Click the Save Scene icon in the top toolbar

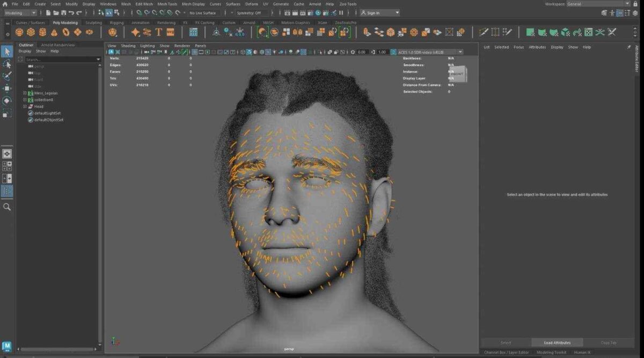[x=63, y=12]
